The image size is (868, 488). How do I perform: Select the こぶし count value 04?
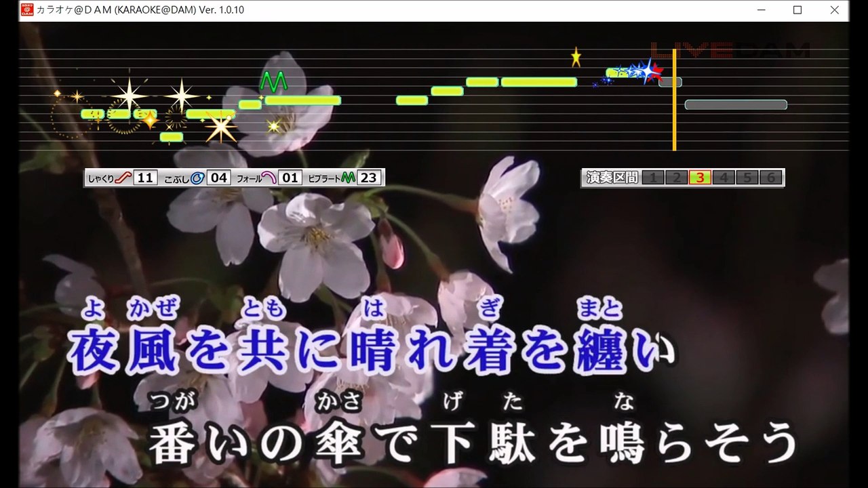pyautogui.click(x=218, y=178)
